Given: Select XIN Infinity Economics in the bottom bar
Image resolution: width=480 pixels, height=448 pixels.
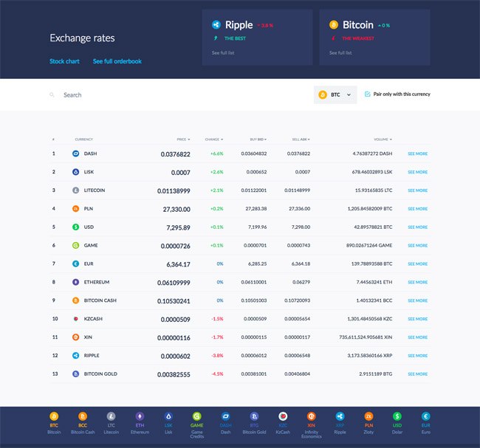Looking at the screenshot, I should click(x=312, y=425).
